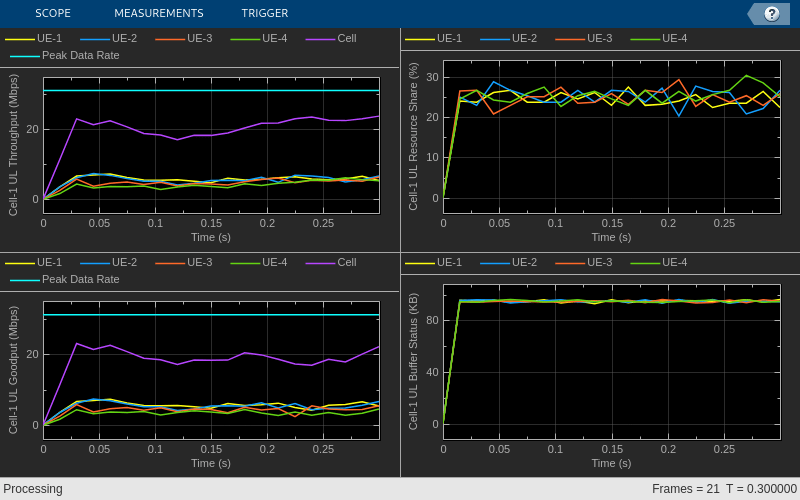Toggle UE-2 legend in throughput plot

pos(108,38)
